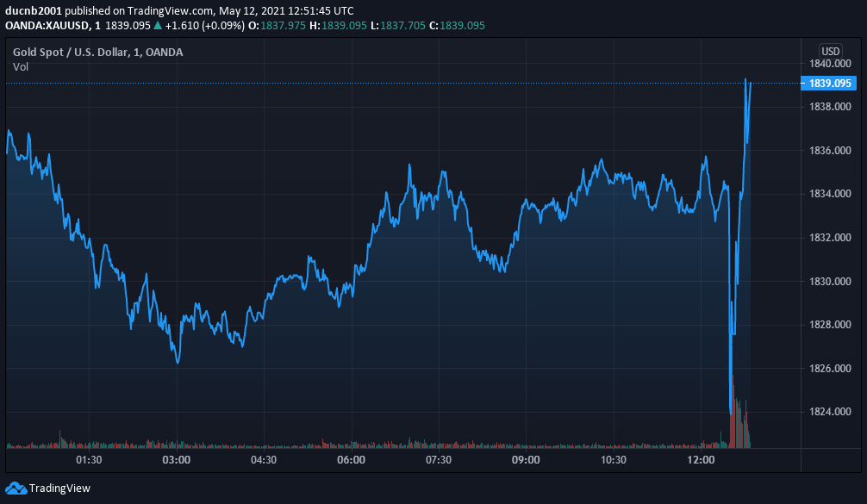Click the 1830.000 price axis label

[830, 281]
